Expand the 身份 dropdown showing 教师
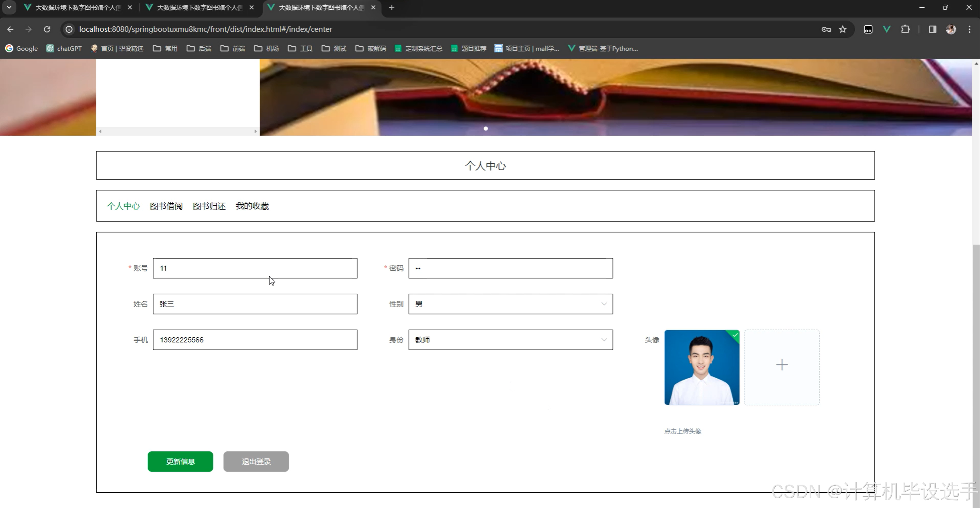980x508 pixels. (x=510, y=340)
